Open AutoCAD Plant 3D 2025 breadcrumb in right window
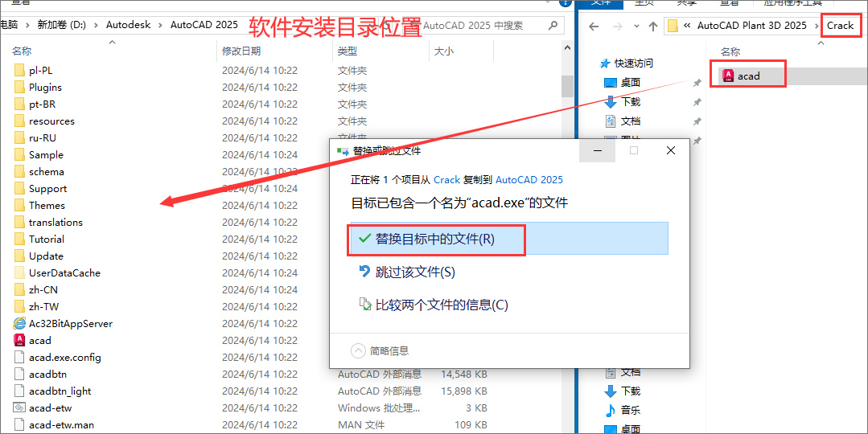 tap(751, 26)
